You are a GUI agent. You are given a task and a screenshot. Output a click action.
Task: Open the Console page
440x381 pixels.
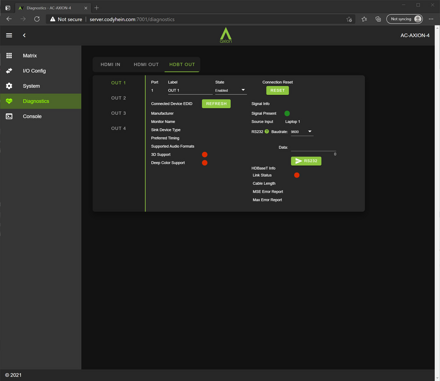[41, 116]
